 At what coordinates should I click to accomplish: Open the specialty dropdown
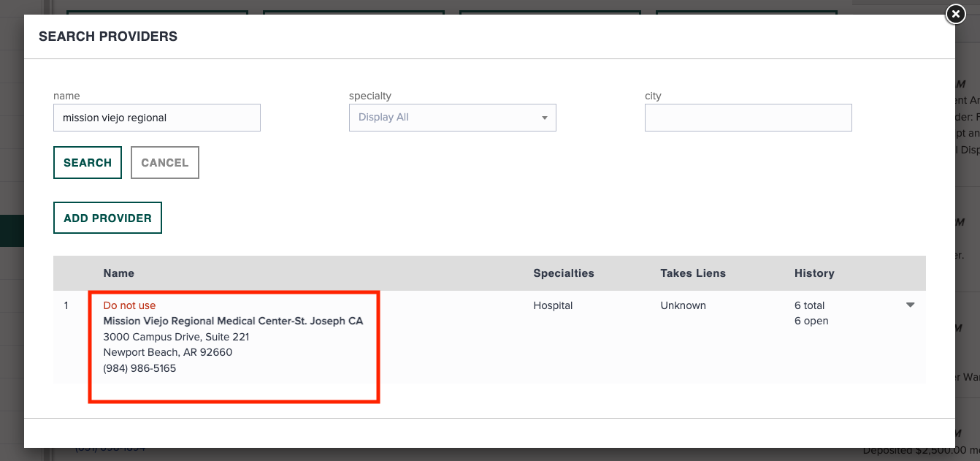pos(453,118)
